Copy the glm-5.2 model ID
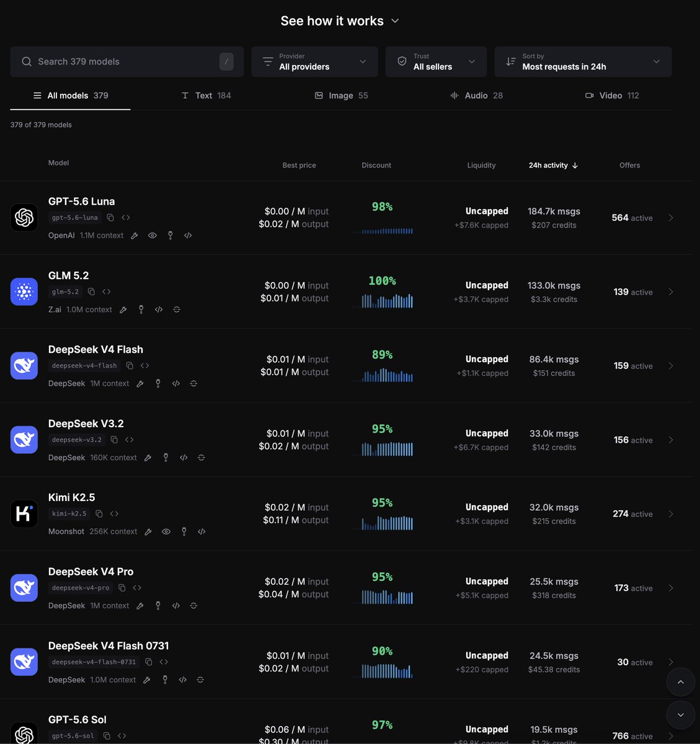The height and width of the screenshot is (744, 700). pyautogui.click(x=91, y=291)
